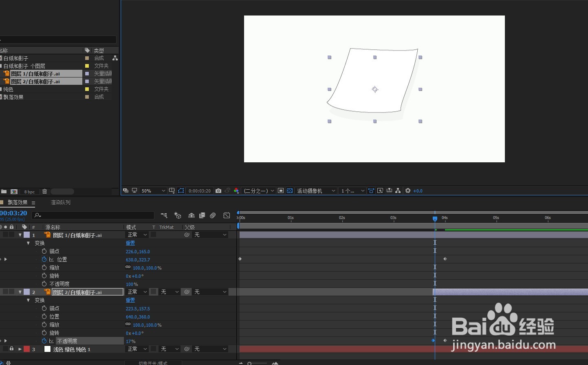
Task: Open TrkMat 无 dropdown for layer 3
Action: [x=170, y=349]
